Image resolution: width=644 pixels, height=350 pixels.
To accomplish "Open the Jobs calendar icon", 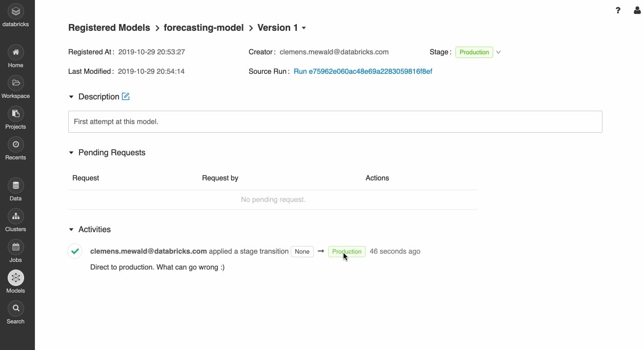I will click(x=16, y=247).
